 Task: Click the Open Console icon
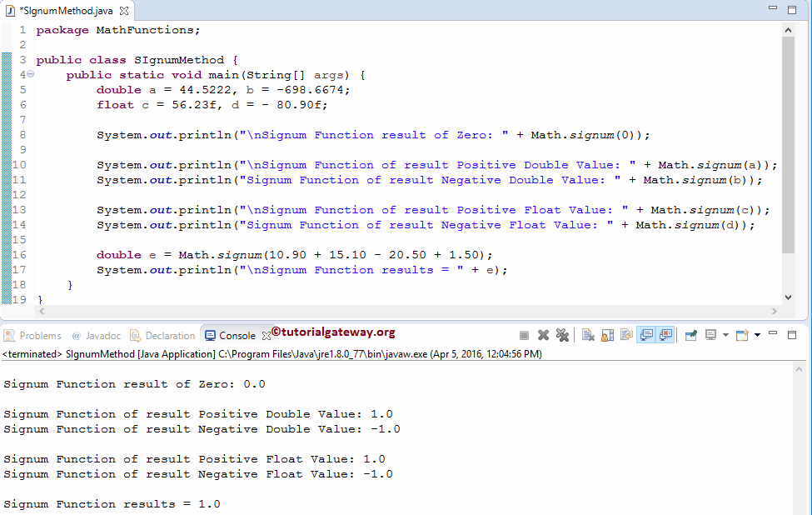click(743, 334)
